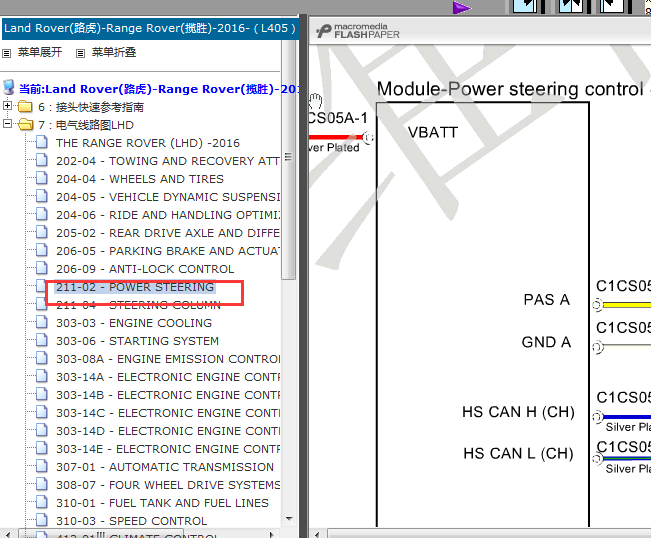Open 204-04 - WHEELS AND TIRES

click(140, 179)
